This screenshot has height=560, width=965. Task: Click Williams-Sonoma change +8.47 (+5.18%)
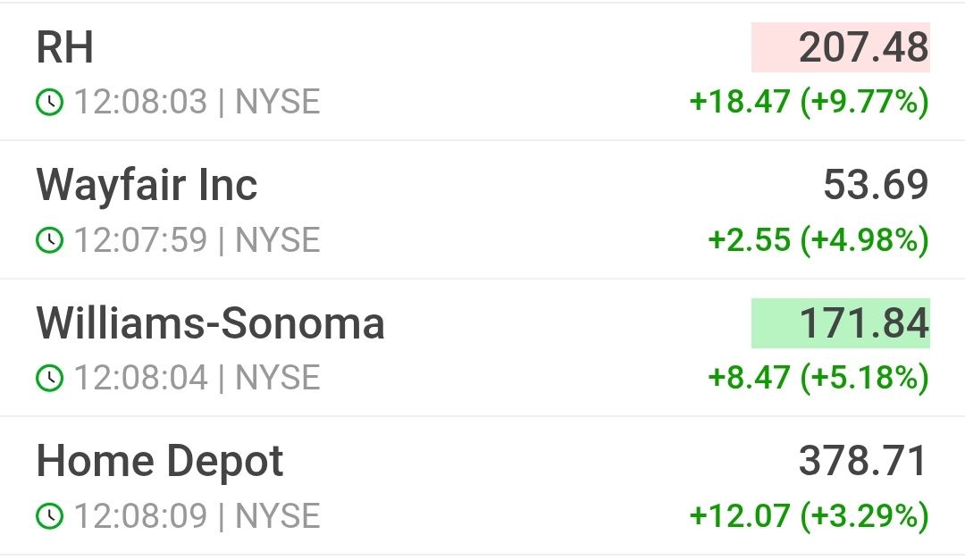coord(818,377)
